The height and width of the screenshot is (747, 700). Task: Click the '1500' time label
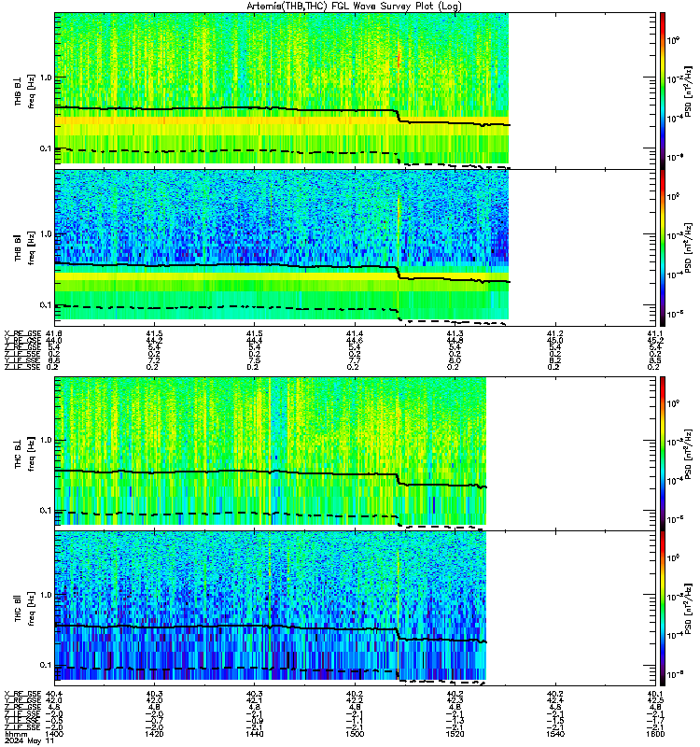pos(355,734)
